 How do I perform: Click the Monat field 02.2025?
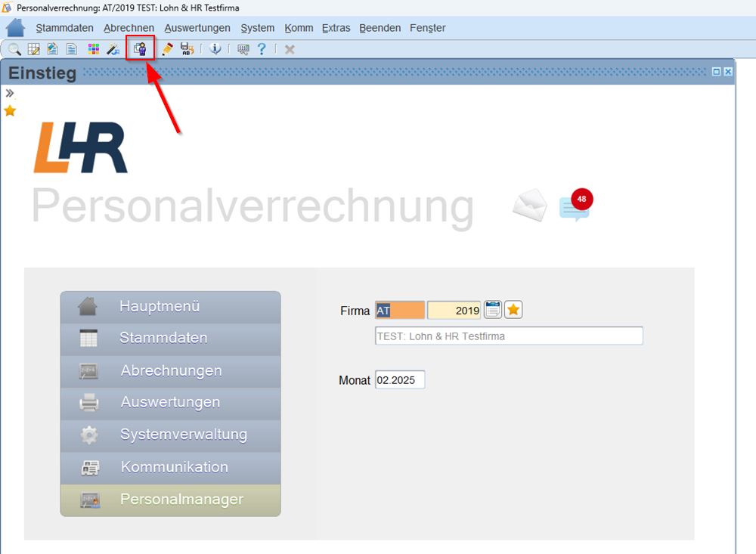400,380
